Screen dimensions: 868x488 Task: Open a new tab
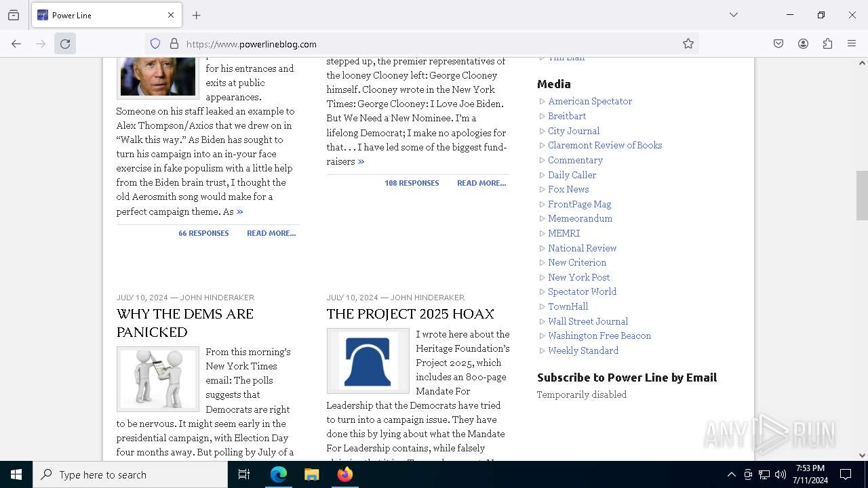click(197, 15)
